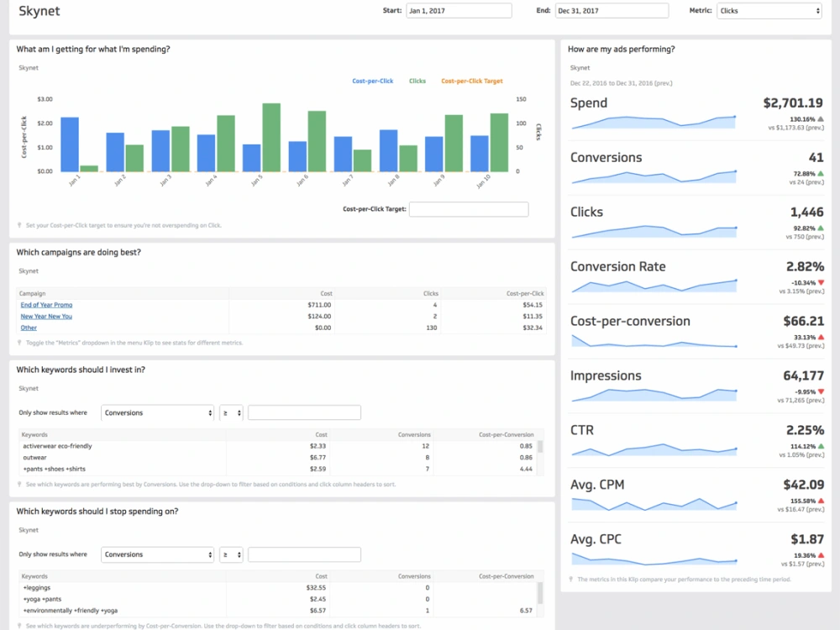Click the red down arrow beside Conversion Rate -10.34%
840x630 pixels.
(821, 283)
